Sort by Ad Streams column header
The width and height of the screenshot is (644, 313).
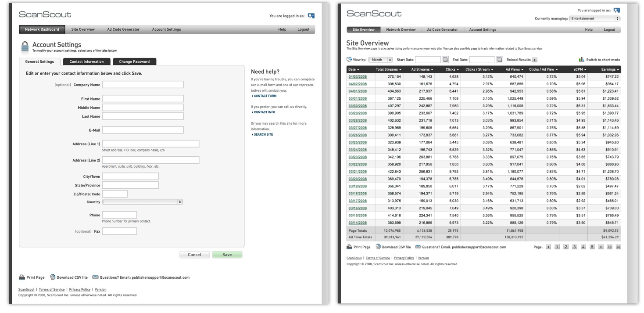[422, 69]
